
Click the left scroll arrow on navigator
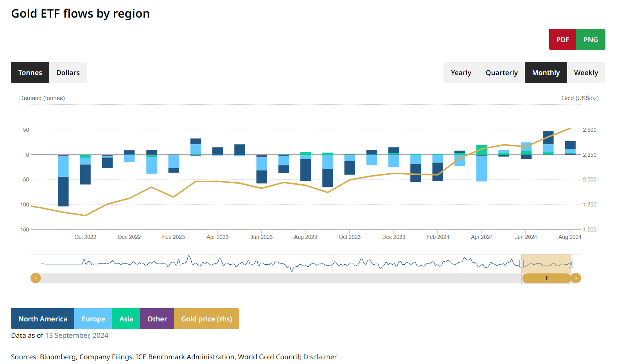coord(36,278)
